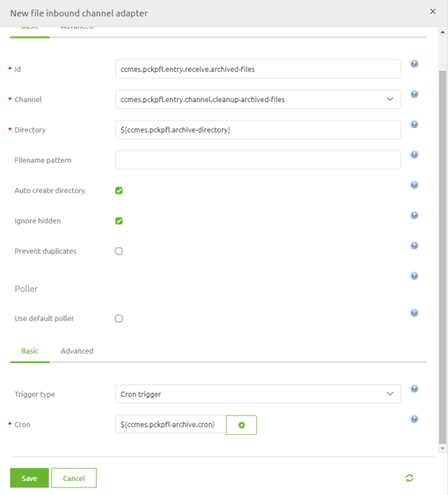Click the Trigger type label
Viewport: 448px width, 495px height.
coord(35,394)
